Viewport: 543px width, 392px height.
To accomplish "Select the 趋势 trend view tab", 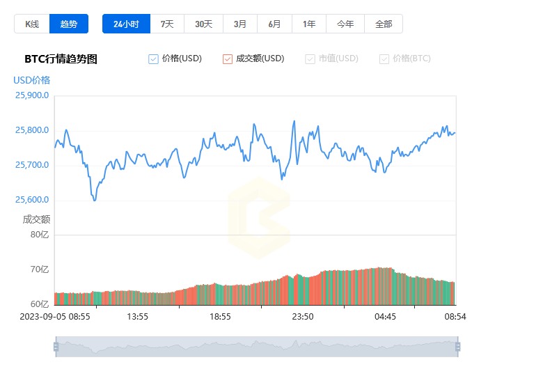I will pyautogui.click(x=69, y=24).
